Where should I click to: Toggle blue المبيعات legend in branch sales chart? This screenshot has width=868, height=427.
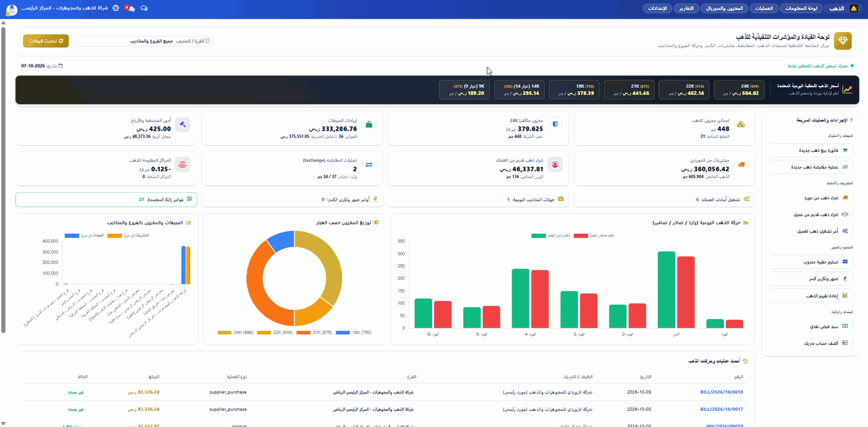(84, 236)
